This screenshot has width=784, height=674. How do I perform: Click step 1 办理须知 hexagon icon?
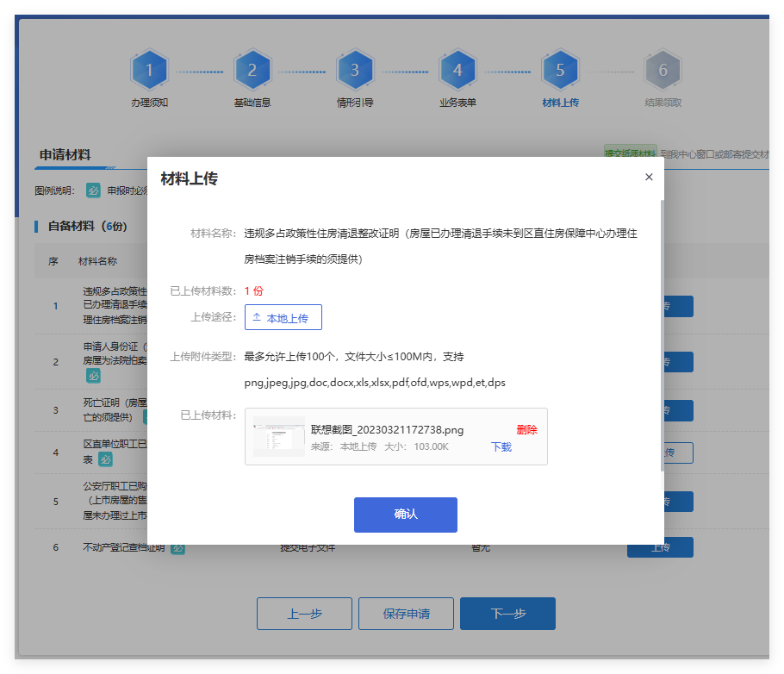(149, 70)
